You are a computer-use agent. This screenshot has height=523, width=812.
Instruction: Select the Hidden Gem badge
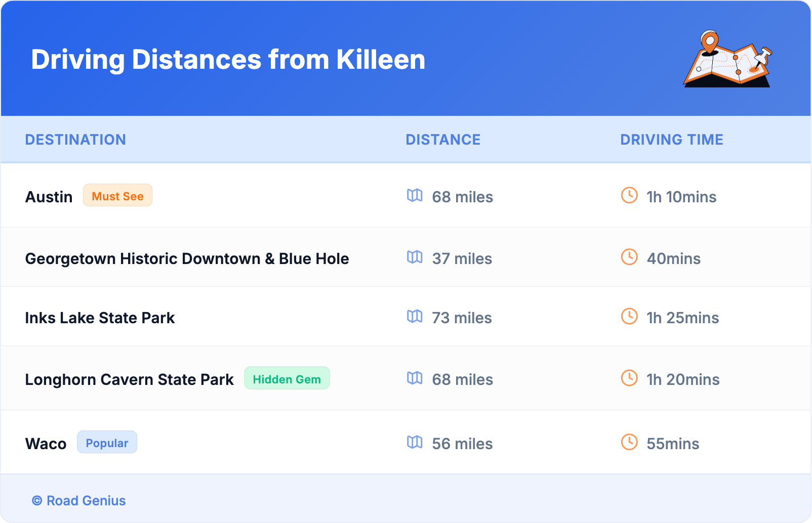(287, 378)
